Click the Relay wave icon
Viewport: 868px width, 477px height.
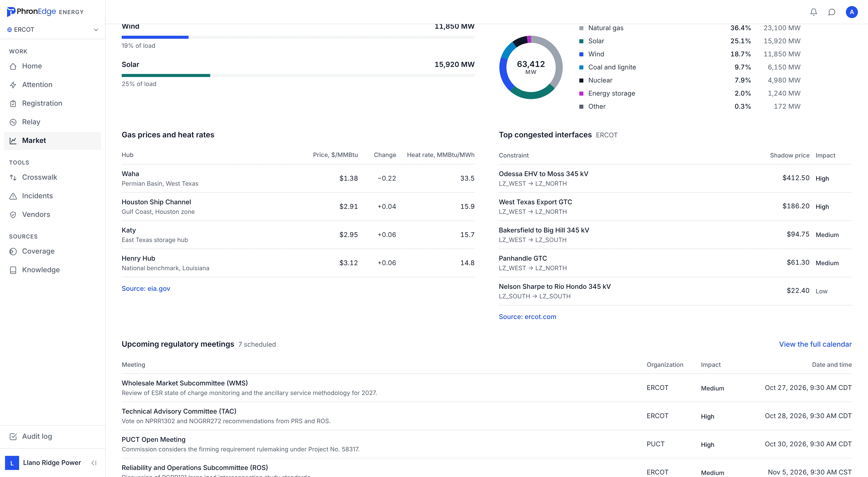point(13,122)
